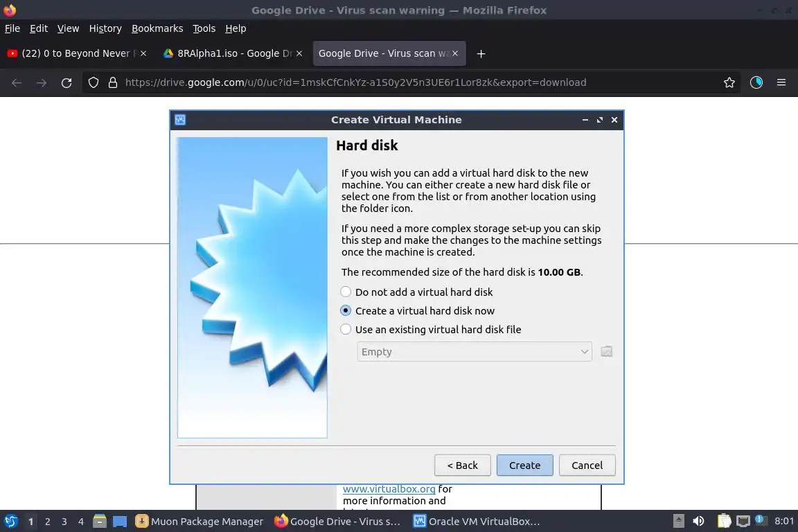Switch to the '0 to Beyond Never' YouTube tab
The width and height of the screenshot is (798, 532).
pos(76,53)
